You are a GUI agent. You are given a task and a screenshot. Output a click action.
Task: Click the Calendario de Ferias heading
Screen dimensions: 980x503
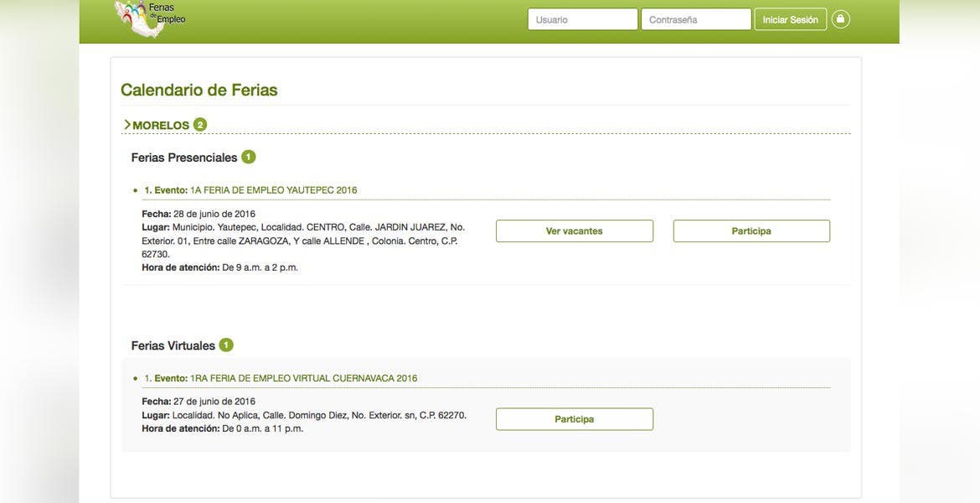pyautogui.click(x=199, y=90)
